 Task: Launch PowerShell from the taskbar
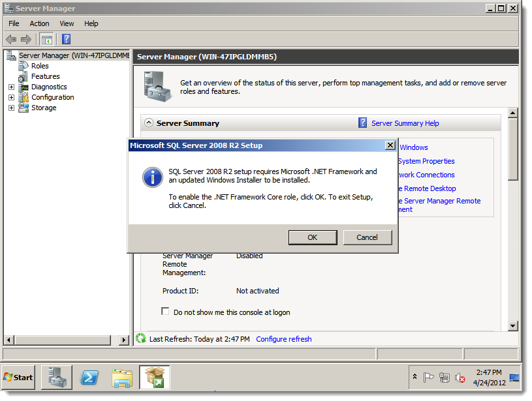(x=89, y=378)
